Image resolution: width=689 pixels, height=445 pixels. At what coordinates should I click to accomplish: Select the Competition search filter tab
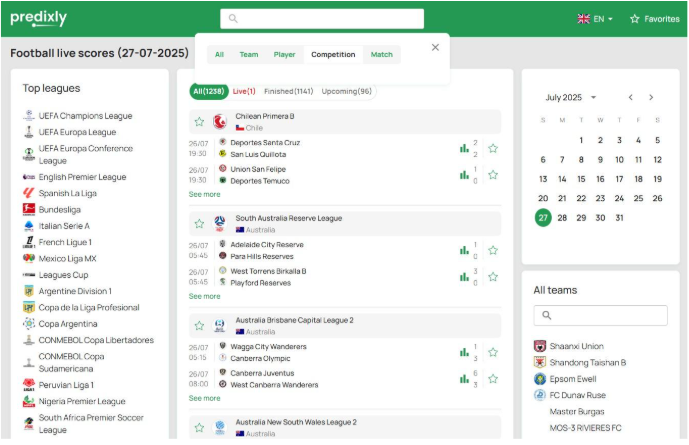(333, 54)
